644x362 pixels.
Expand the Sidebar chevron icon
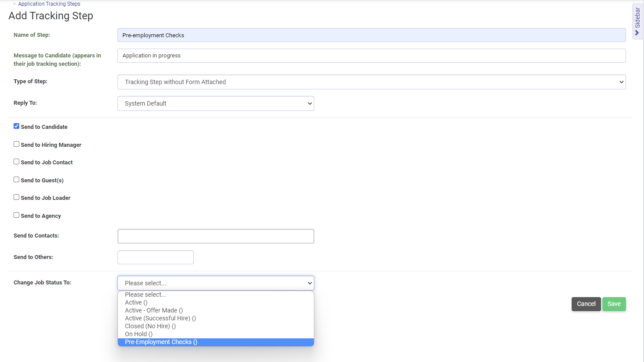637,33
